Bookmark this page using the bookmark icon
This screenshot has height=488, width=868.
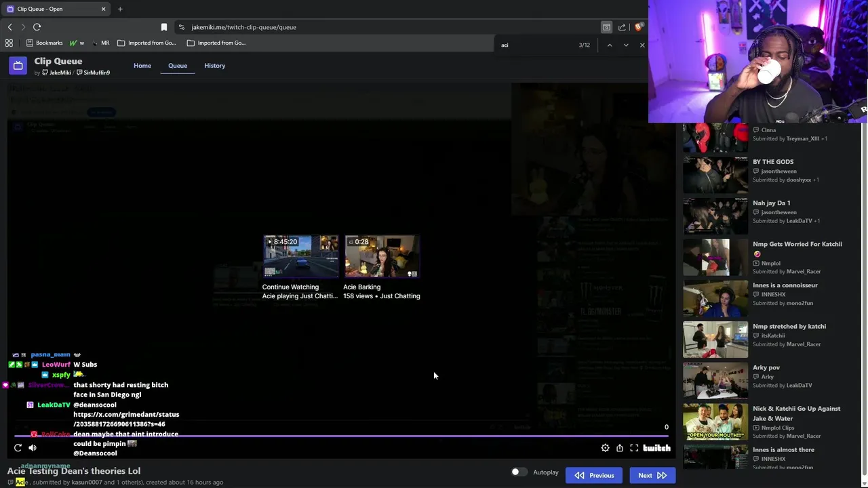coord(163,27)
